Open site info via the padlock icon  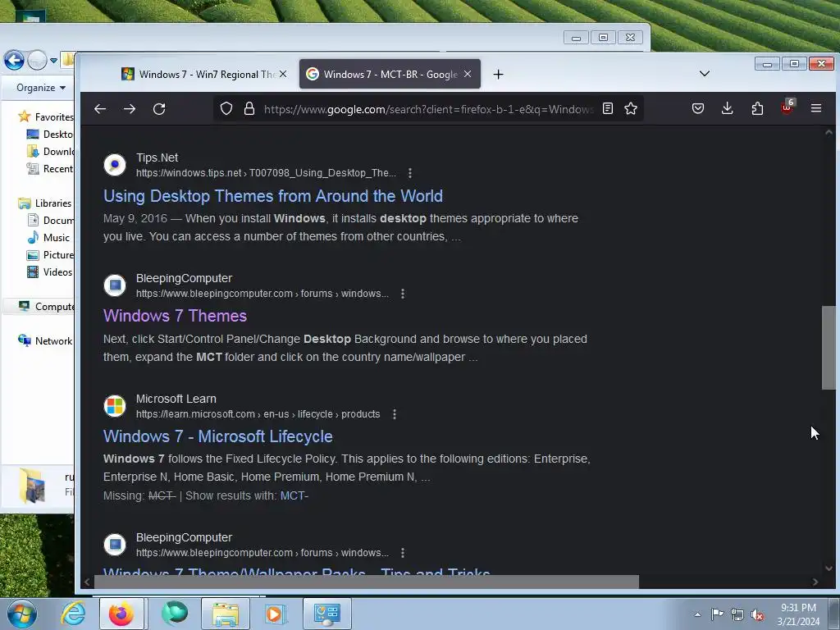(x=249, y=109)
